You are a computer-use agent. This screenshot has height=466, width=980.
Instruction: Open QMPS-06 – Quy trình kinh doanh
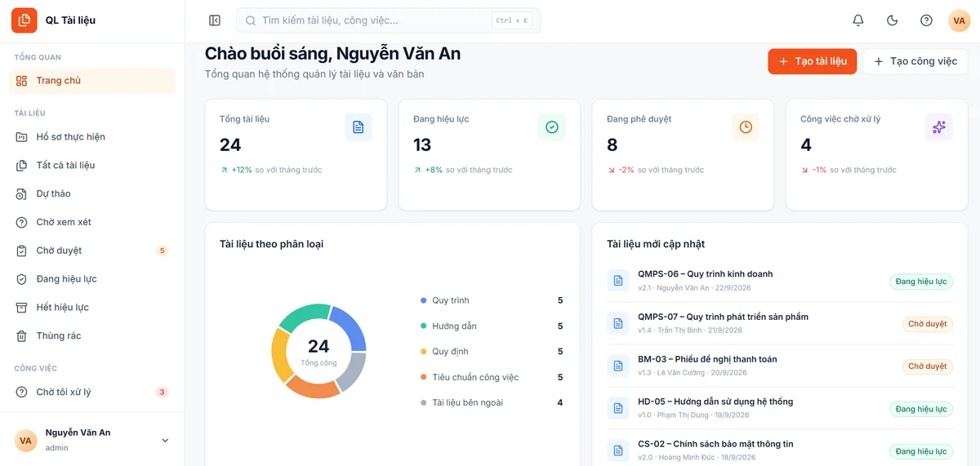tap(706, 274)
